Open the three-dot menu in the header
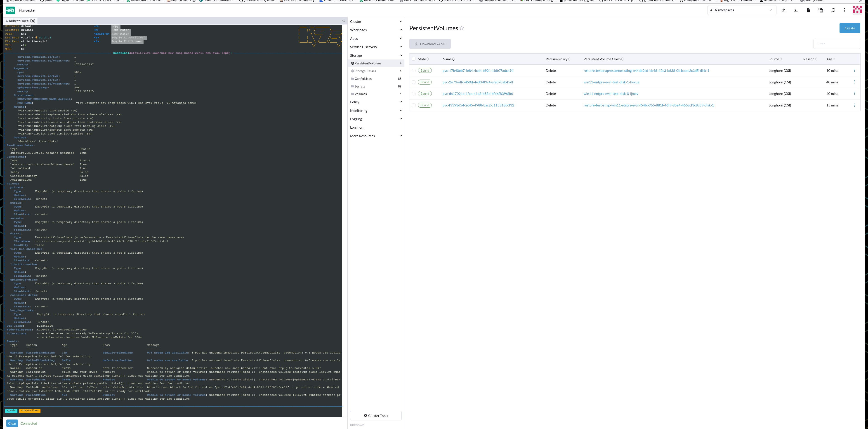Screen dimensions: 868x429 point(844,10)
